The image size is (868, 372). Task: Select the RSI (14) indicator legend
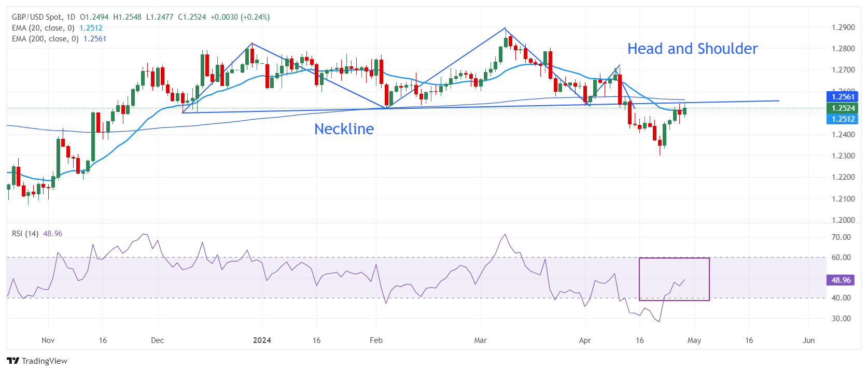(x=25, y=234)
